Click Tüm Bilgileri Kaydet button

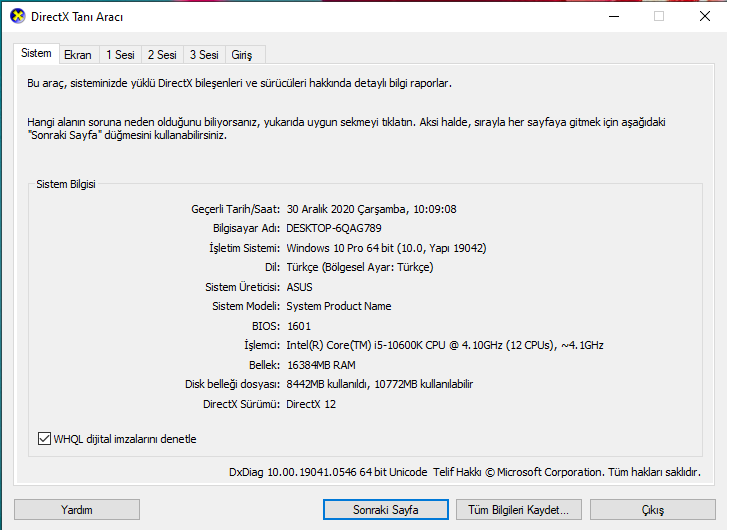click(518, 510)
